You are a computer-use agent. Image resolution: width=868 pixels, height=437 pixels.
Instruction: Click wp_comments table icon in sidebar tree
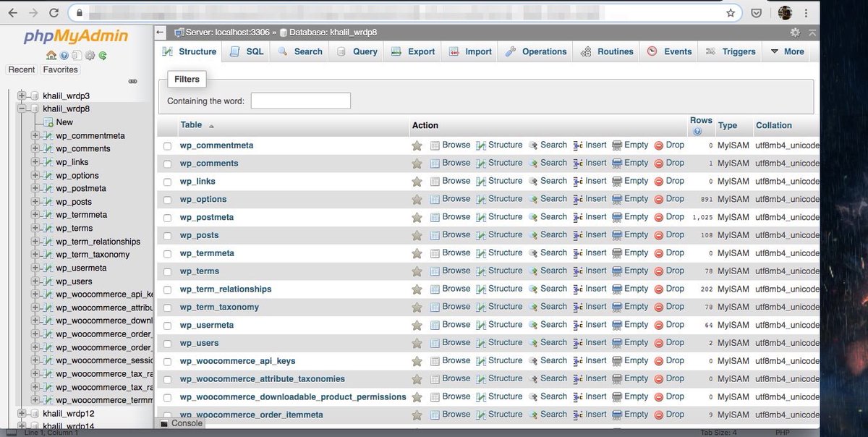[48, 149]
